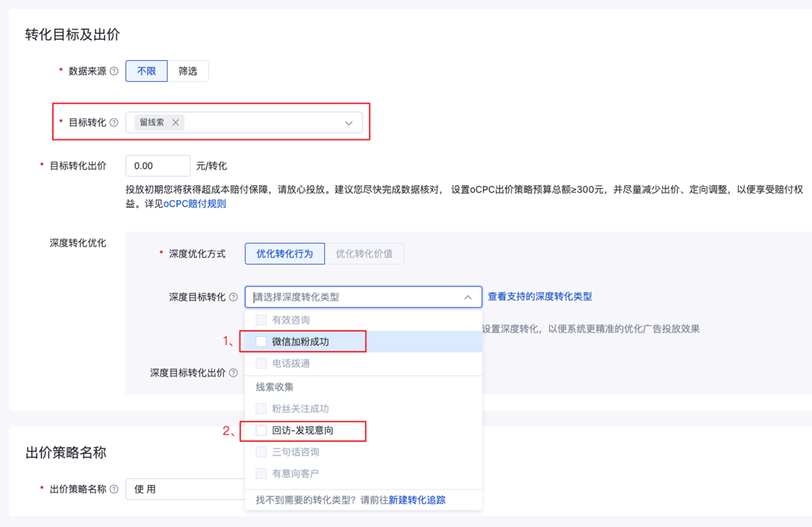Screen dimensions: 812x527
Task: Click the 目标转化出价 input field
Action: (158, 166)
